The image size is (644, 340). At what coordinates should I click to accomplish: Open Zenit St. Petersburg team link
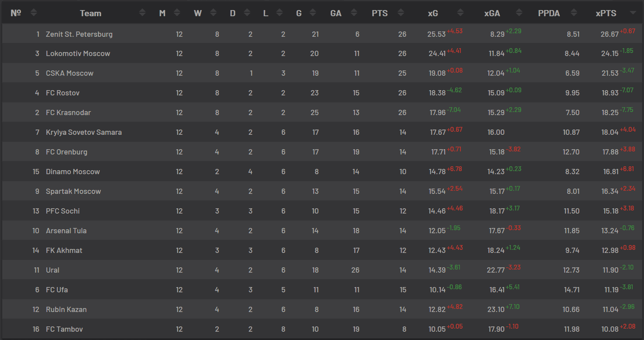[79, 34]
